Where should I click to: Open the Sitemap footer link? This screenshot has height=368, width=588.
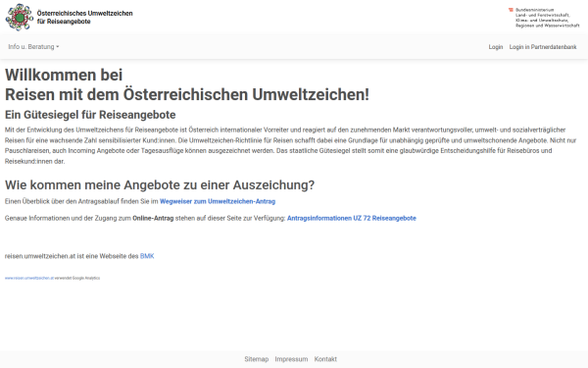pos(257,359)
